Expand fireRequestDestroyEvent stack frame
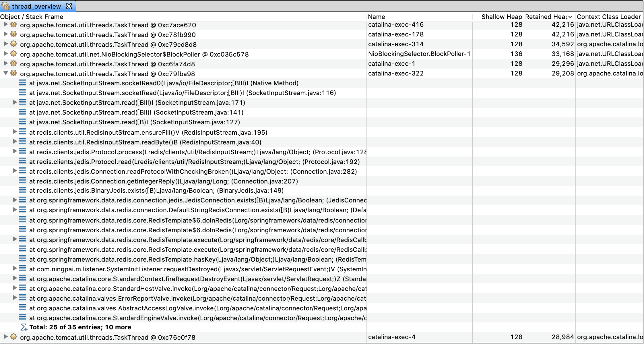The height and width of the screenshot is (344, 644). [x=15, y=279]
